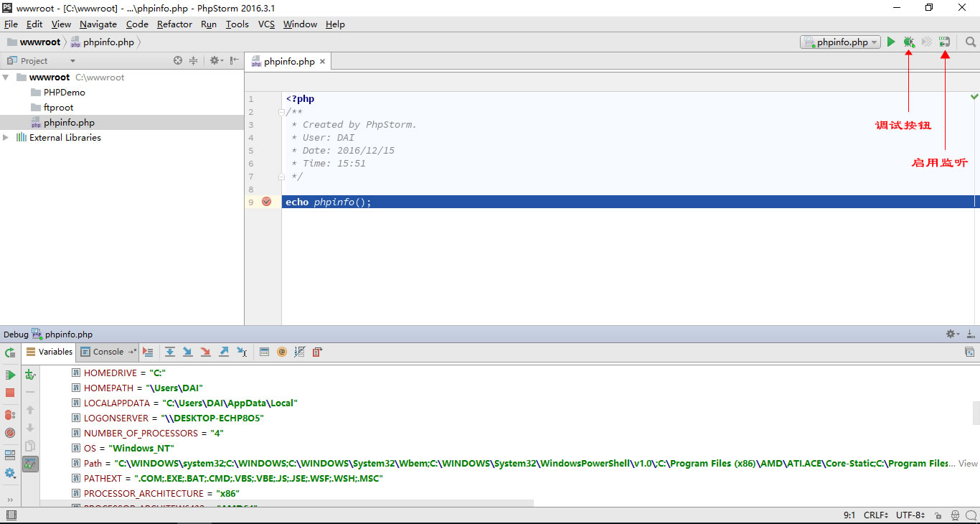Click CRLF line separator in status bar
The image size is (980, 524).
pyautogui.click(x=876, y=515)
